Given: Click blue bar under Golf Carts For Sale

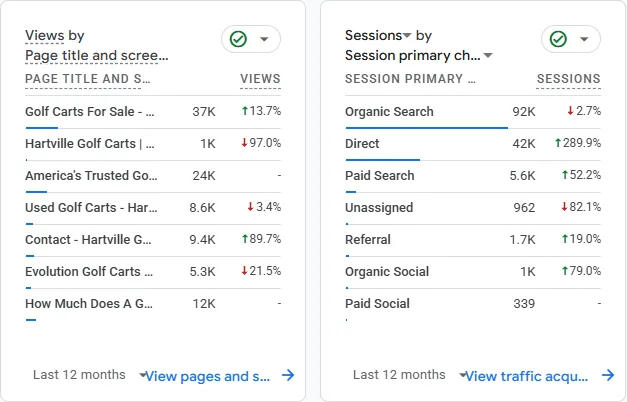Looking at the screenshot, I should (42, 128).
